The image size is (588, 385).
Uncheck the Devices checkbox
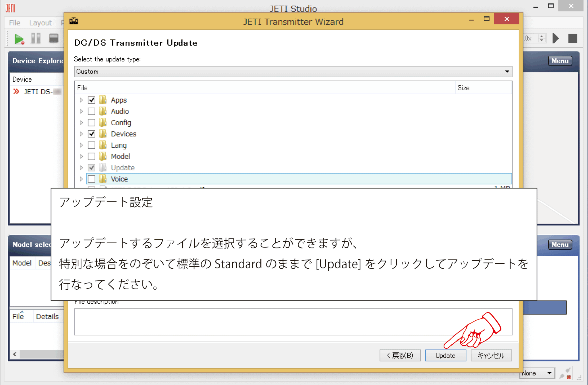(92, 134)
